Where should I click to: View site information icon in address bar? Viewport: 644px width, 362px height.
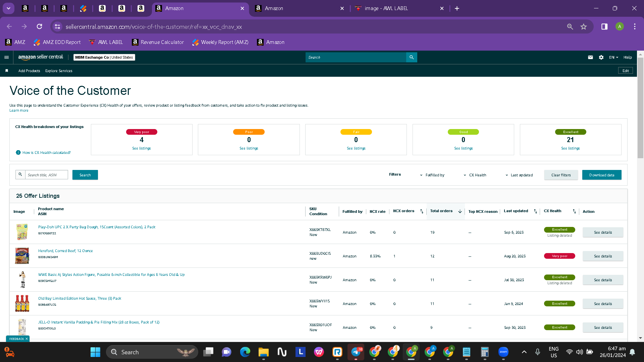tap(57, 26)
